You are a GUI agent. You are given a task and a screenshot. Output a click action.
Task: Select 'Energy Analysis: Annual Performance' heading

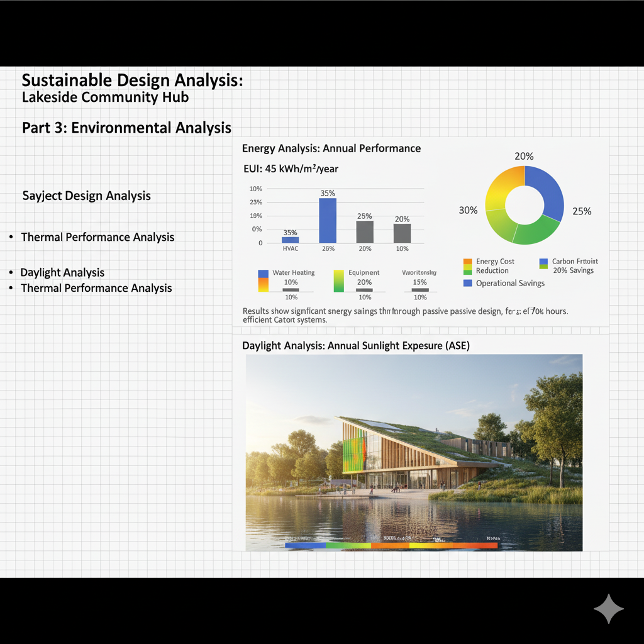pyautogui.click(x=331, y=148)
